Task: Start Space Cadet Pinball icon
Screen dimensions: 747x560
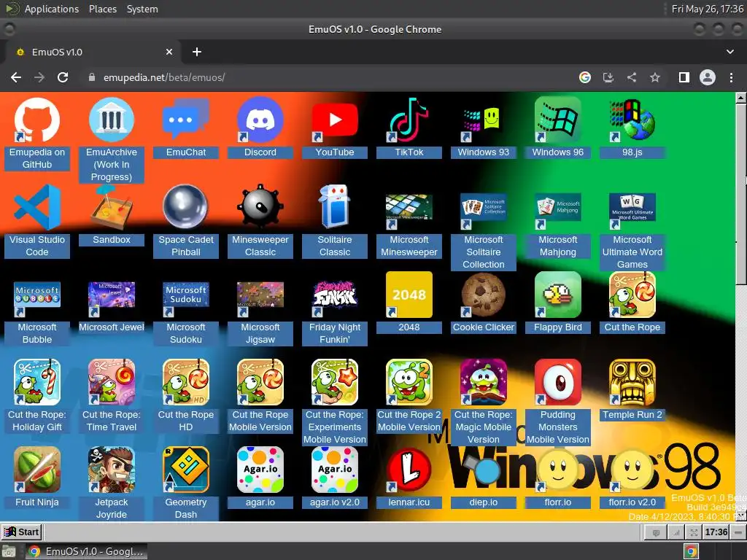Action: click(x=186, y=208)
